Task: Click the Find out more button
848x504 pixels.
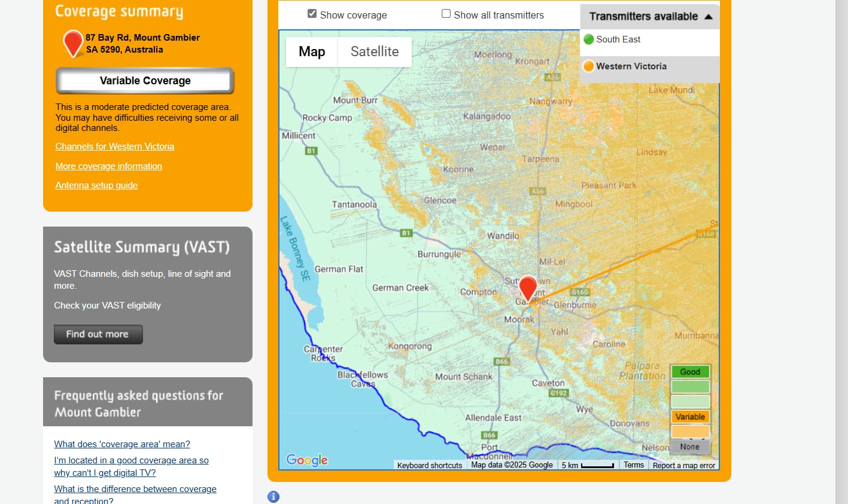Action: tap(98, 334)
